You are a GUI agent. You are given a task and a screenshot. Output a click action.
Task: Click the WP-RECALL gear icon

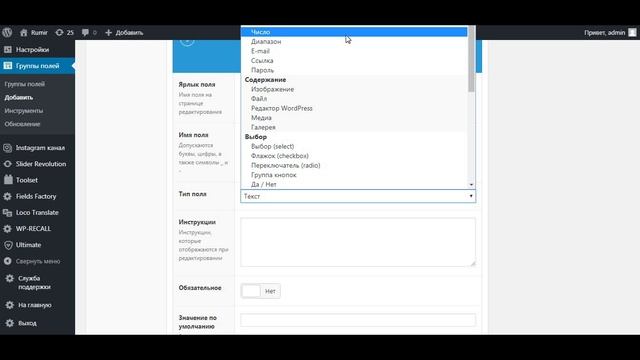click(x=8, y=229)
